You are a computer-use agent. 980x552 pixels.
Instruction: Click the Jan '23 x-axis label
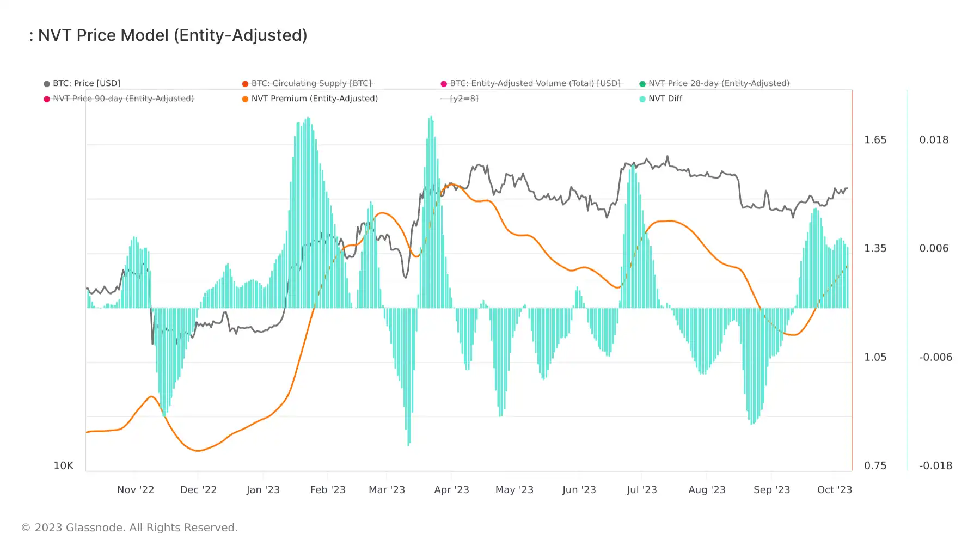click(263, 490)
